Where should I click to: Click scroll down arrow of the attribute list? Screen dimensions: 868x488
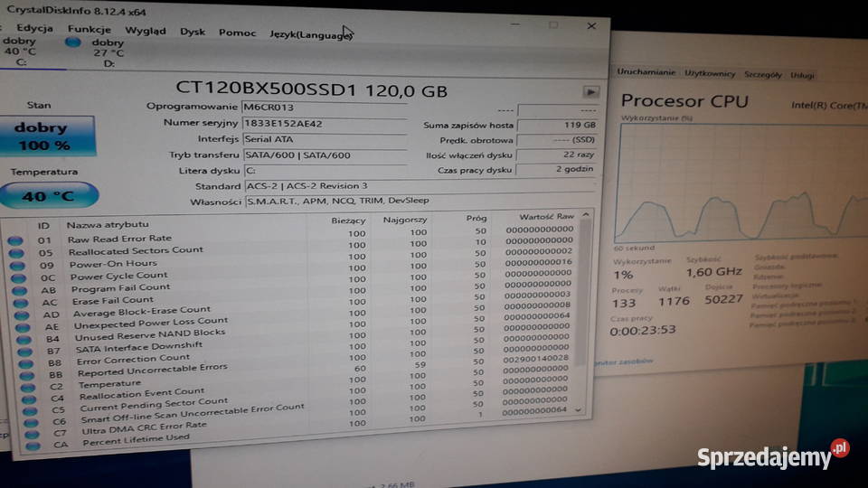tap(579, 410)
